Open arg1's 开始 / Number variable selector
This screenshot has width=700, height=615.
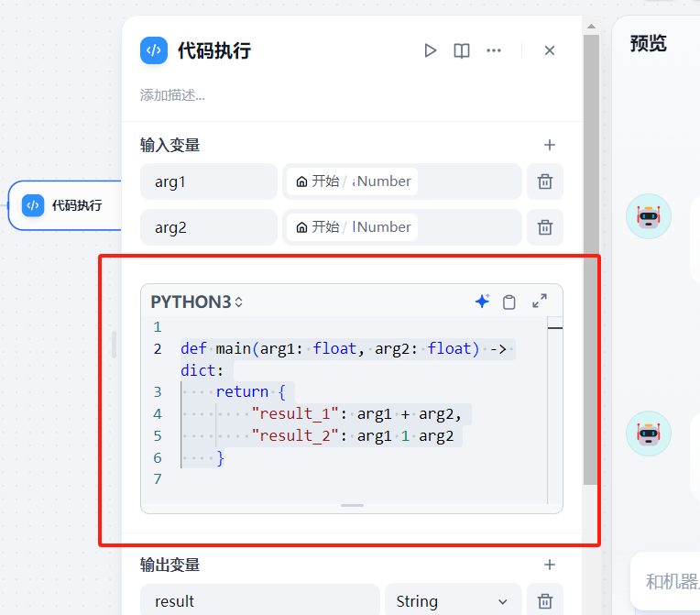click(x=402, y=181)
